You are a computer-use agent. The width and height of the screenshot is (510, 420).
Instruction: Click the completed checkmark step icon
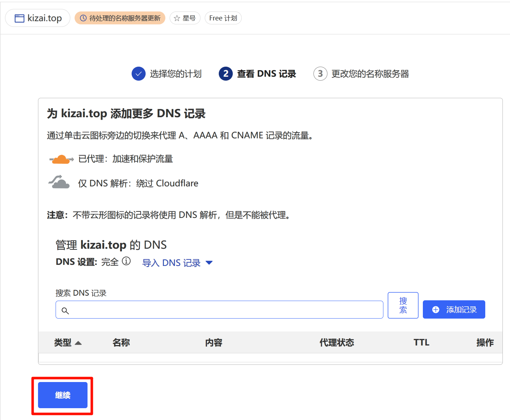pyautogui.click(x=138, y=74)
